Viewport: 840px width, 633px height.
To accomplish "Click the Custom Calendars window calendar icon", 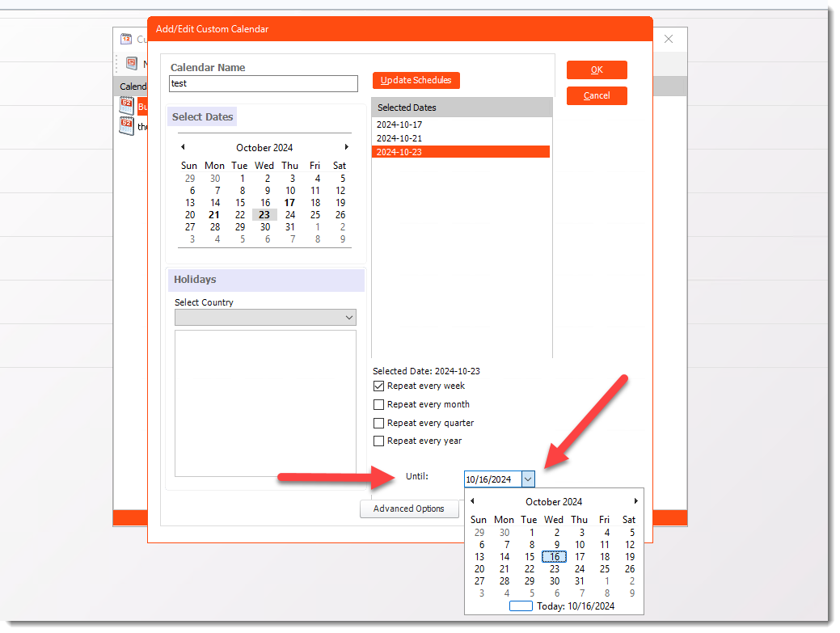I will [x=127, y=39].
